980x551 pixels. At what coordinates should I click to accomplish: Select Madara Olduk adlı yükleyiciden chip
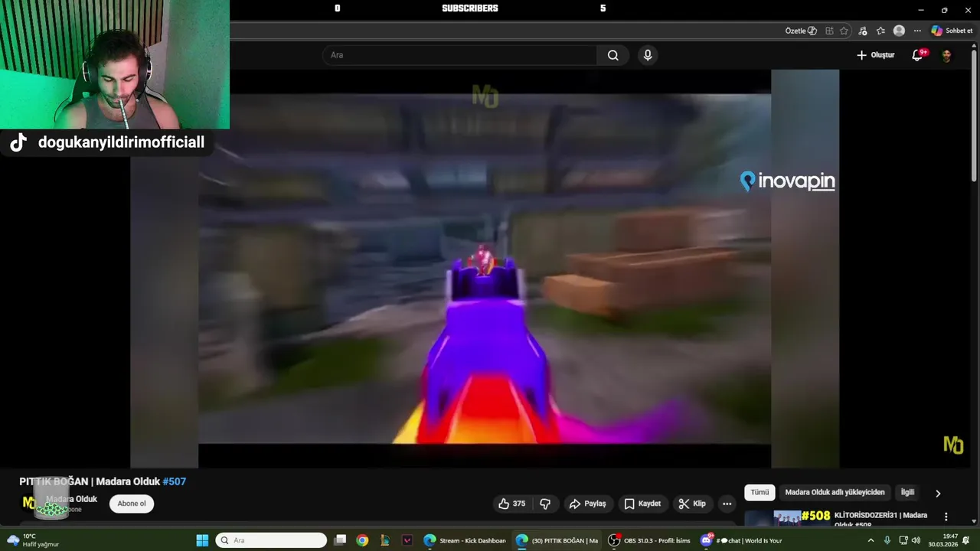pyautogui.click(x=835, y=492)
